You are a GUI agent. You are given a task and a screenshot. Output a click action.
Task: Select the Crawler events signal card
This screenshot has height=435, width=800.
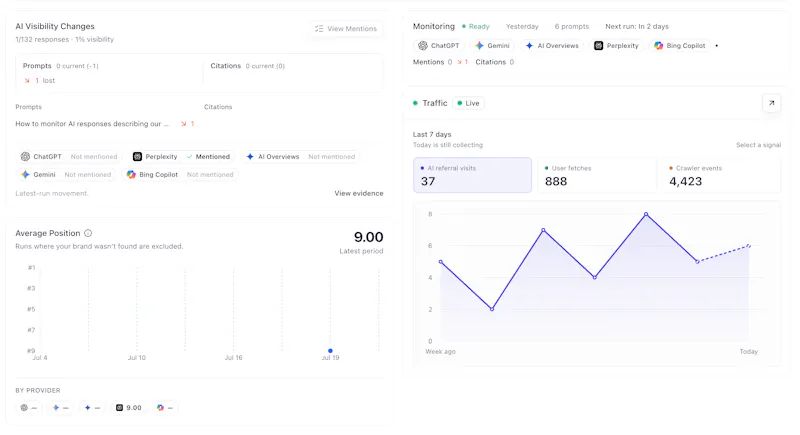pos(721,175)
